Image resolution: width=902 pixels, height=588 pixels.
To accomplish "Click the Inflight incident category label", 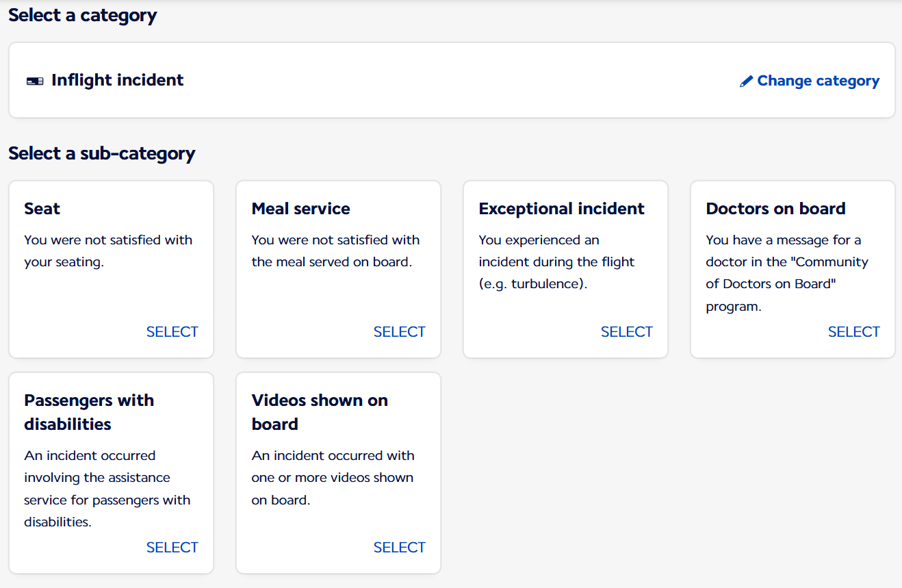I will point(118,80).
